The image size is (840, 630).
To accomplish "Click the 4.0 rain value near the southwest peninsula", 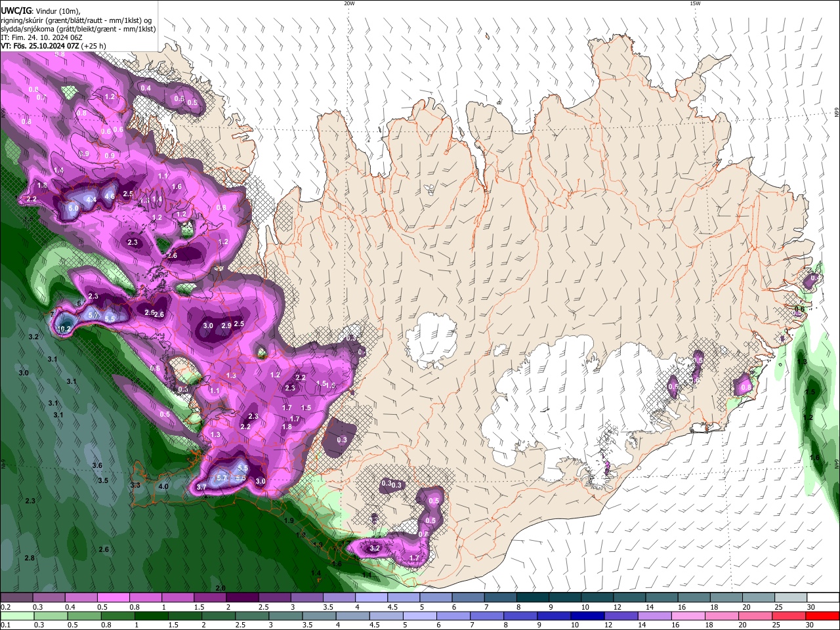I will (x=163, y=487).
